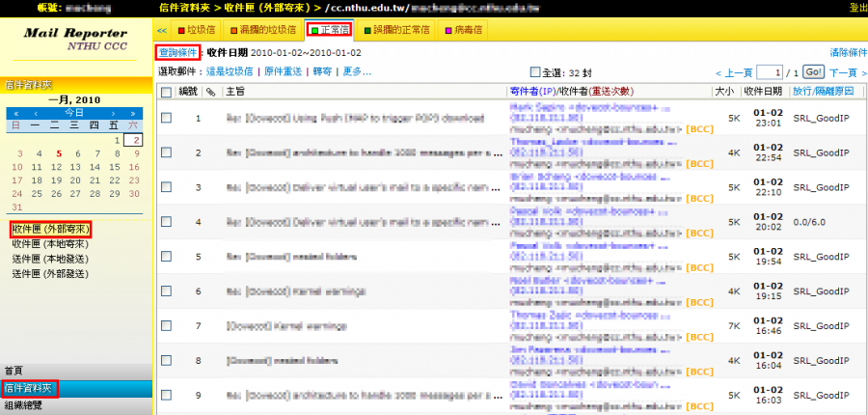The height and width of the screenshot is (415, 868).
Task: Go to next month in calendar
Action: 114,112
